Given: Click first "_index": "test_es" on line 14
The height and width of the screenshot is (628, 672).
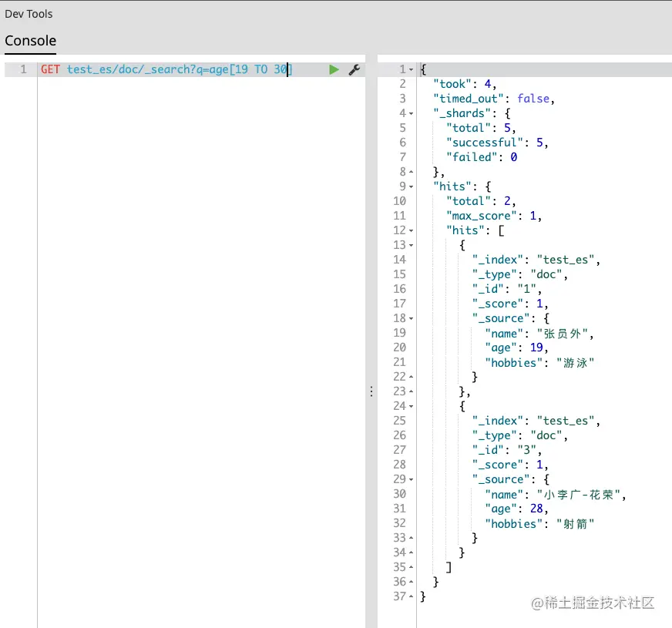Looking at the screenshot, I should 536,260.
